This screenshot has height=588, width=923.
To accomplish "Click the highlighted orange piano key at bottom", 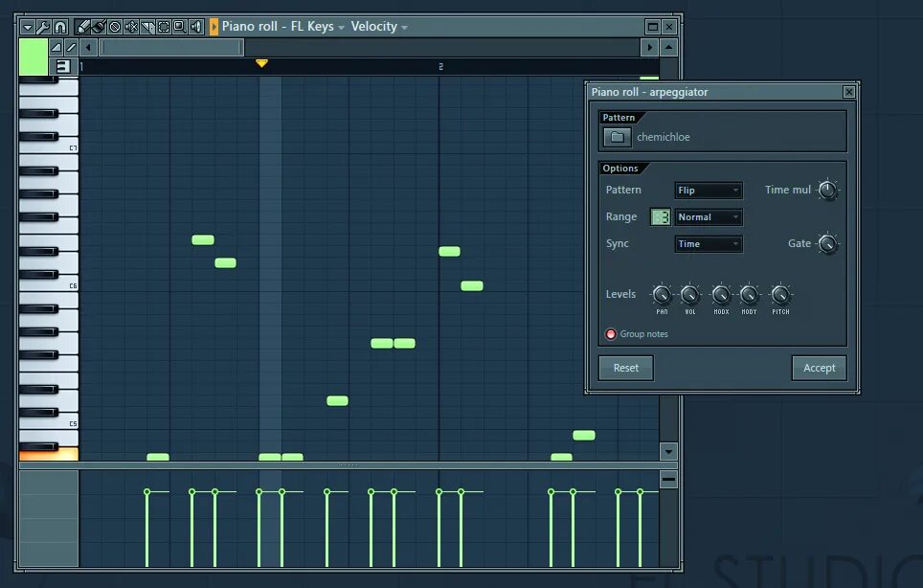I will point(49,454).
